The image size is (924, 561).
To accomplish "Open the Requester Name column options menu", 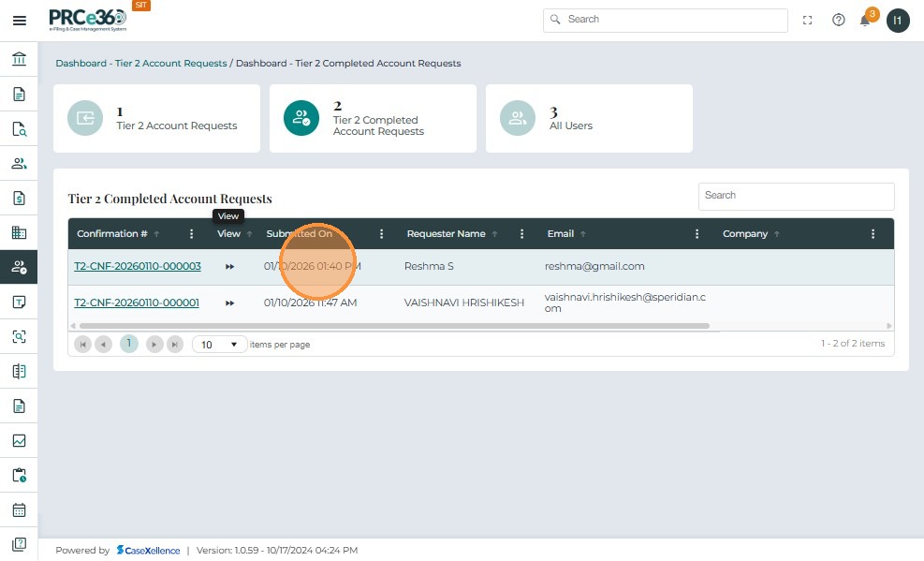I will click(521, 234).
